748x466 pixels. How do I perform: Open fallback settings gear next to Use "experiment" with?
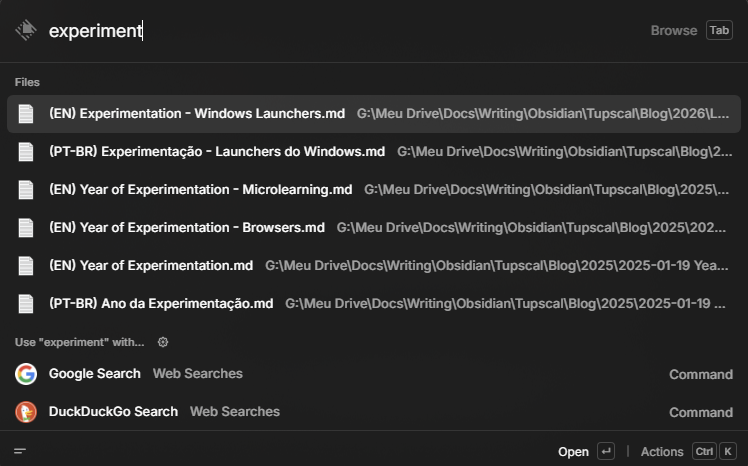163,342
